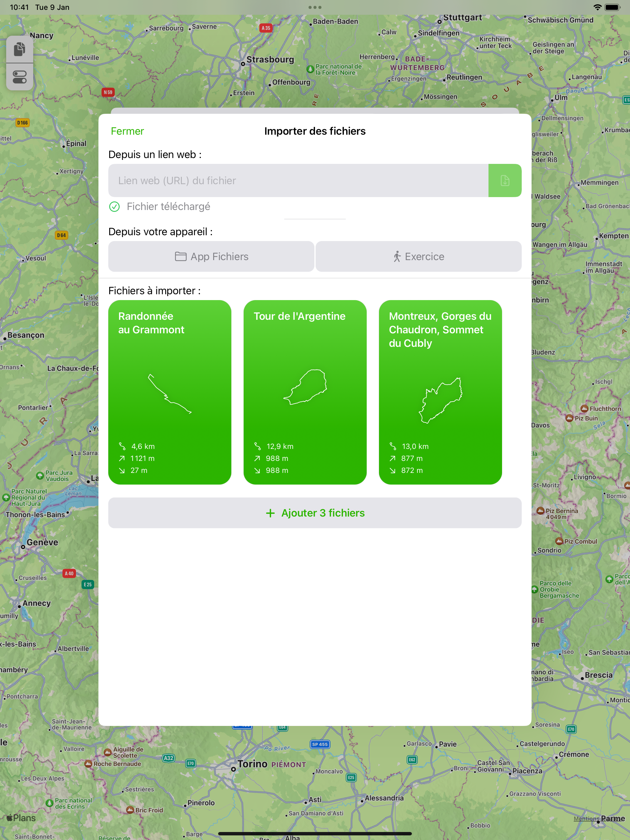The width and height of the screenshot is (630, 840).
Task: Select App Fichiers as import source
Action: coord(211,256)
